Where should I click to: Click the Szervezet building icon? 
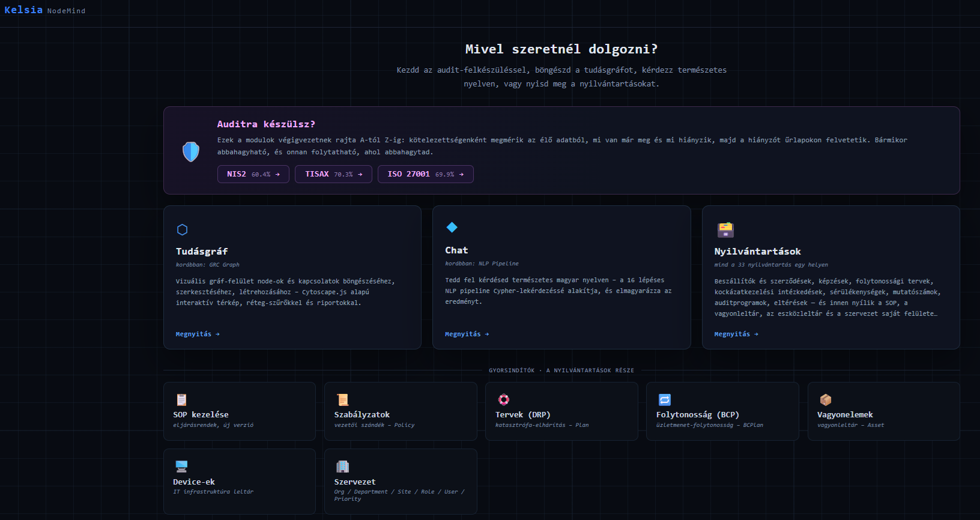coord(342,466)
